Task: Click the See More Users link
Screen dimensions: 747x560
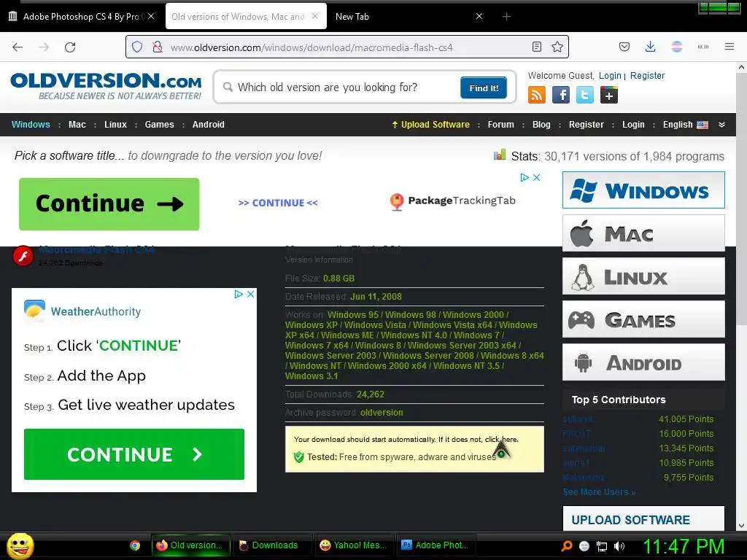Action: tap(599, 492)
